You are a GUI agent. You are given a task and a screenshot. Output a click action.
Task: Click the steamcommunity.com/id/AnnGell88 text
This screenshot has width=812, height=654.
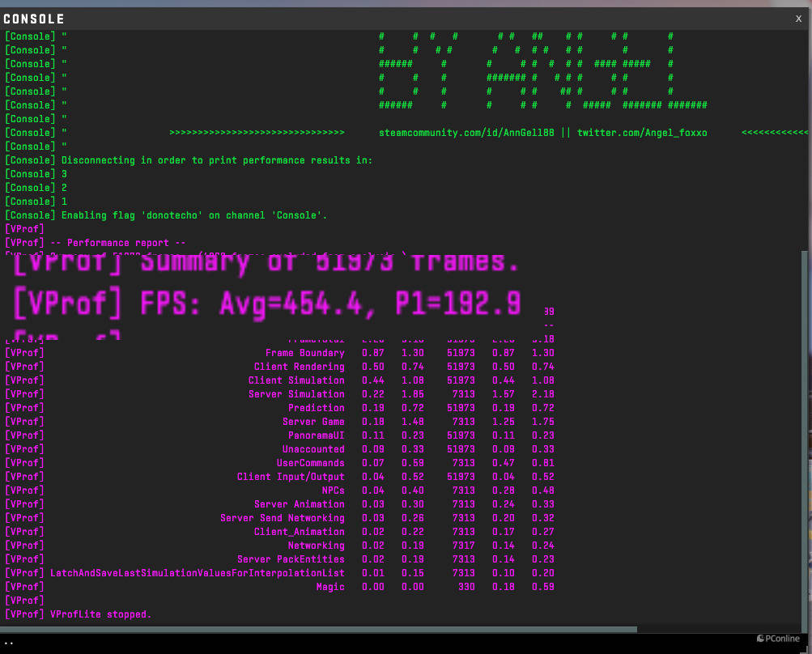click(x=466, y=133)
